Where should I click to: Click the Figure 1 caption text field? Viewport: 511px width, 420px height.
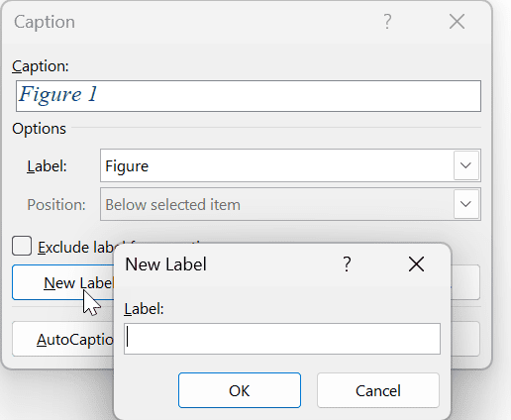point(249,96)
